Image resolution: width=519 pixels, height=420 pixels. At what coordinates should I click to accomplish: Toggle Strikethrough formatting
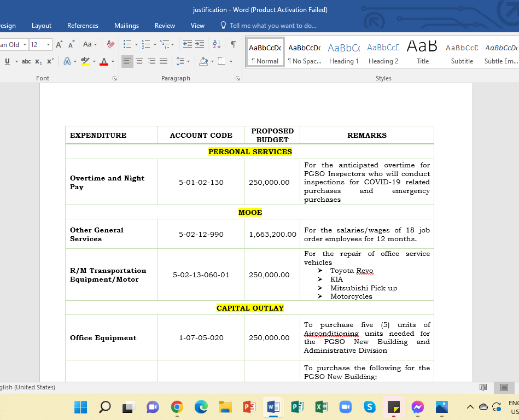26,62
